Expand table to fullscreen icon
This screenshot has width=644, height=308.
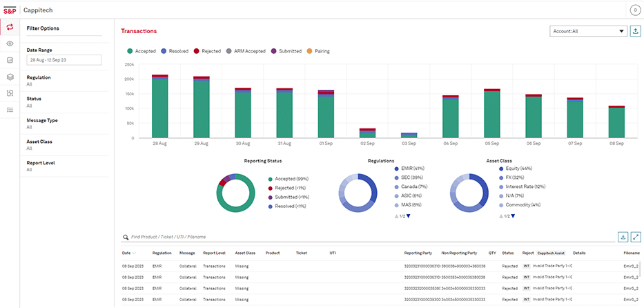[636, 237]
